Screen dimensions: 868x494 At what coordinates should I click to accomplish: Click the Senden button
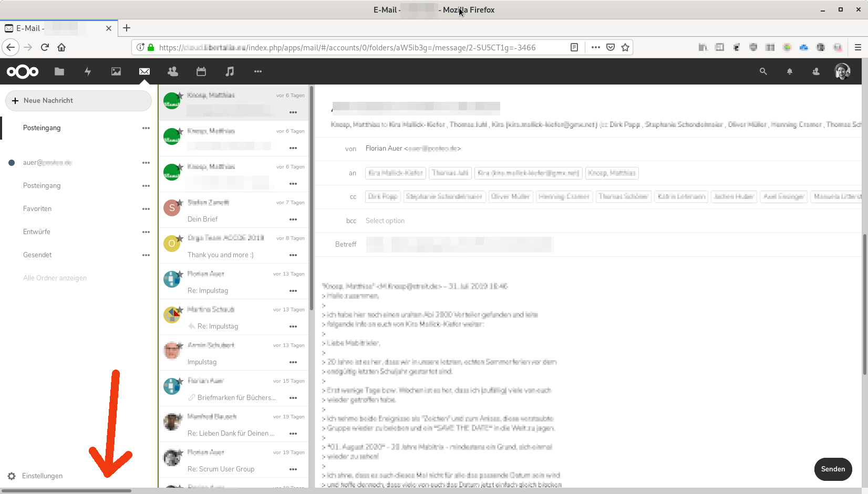(833, 469)
